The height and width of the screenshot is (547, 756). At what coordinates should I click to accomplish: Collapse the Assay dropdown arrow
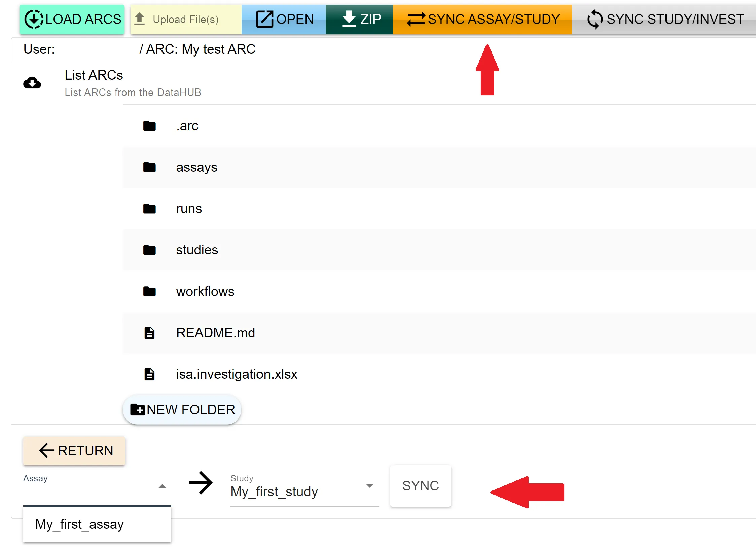(162, 486)
